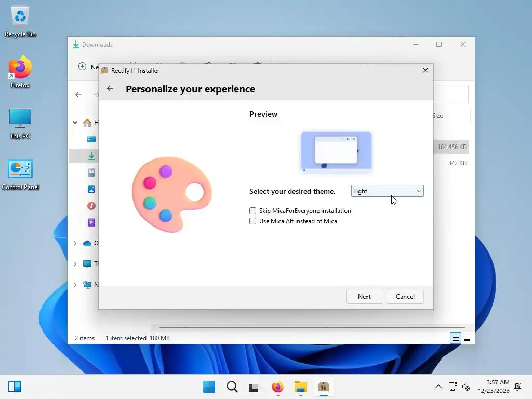This screenshot has width=532, height=399.
Task: Expand OneDrive node in Explorer sidebar
Action: [75, 243]
